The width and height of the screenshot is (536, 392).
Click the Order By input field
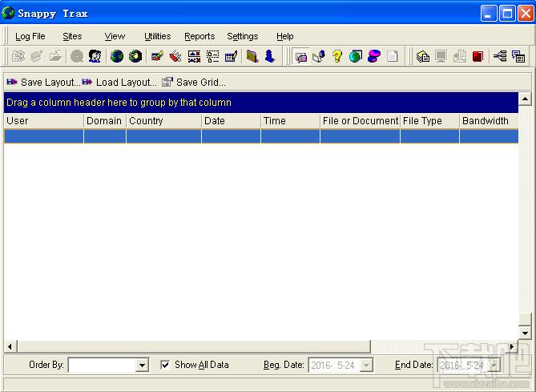tap(103, 366)
